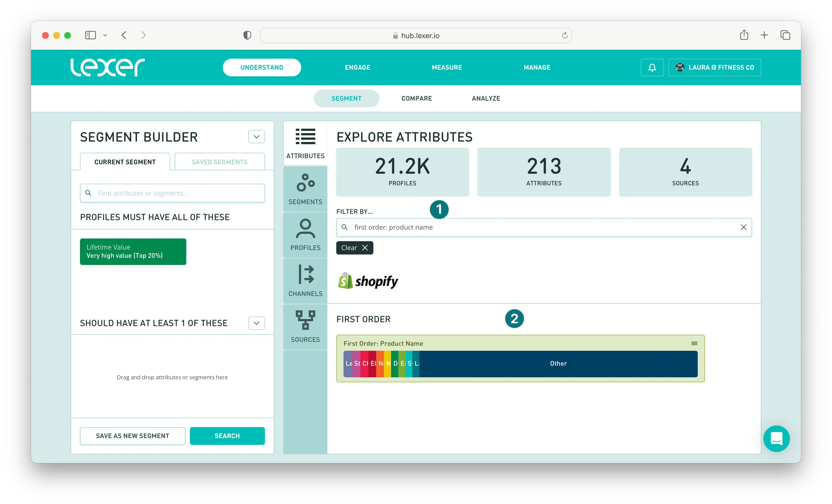
Task: Click the Safari share icon
Action: [744, 35]
